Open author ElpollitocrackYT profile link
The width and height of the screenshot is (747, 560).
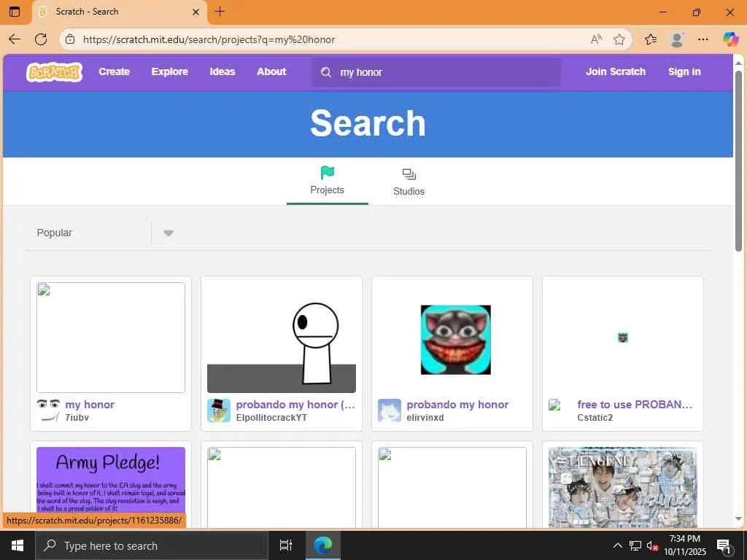tap(271, 418)
